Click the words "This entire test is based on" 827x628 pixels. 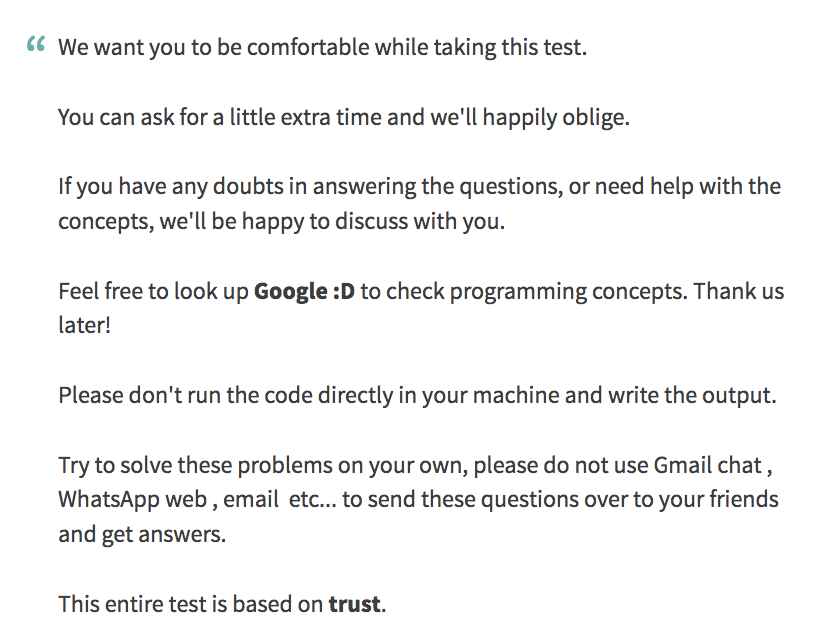[191, 604]
